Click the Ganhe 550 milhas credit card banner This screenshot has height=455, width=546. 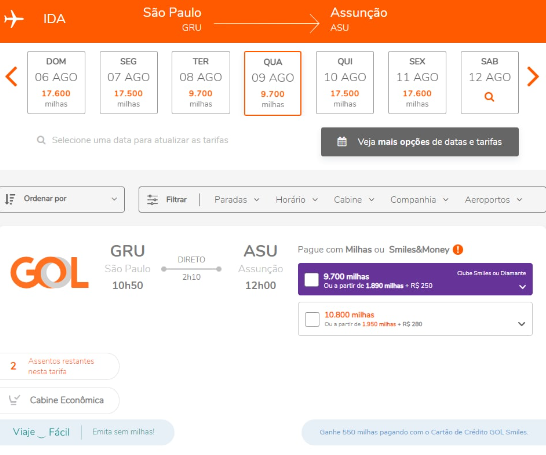(x=423, y=432)
